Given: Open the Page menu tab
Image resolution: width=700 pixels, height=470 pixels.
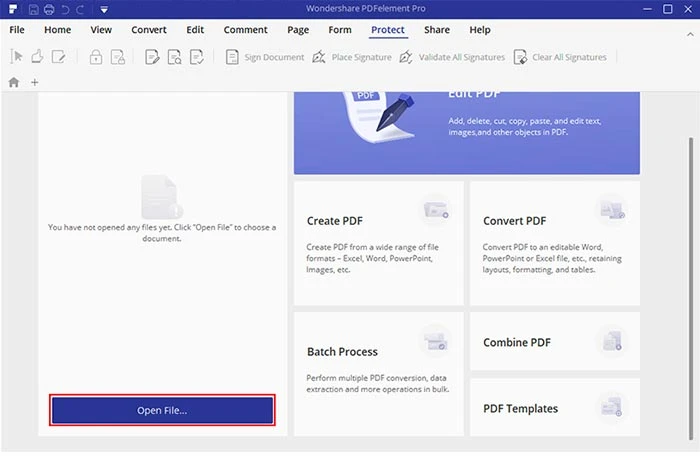Looking at the screenshot, I should (x=298, y=30).
